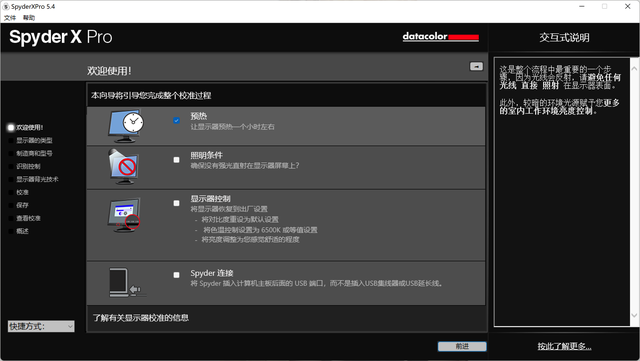Check the 显示器控制 checkbox
Viewport: 640px width, 361px height.
pos(176,203)
